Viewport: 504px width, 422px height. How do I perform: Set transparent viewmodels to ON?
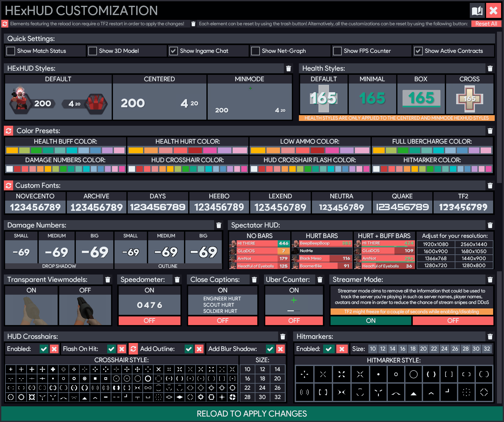pos(31,306)
